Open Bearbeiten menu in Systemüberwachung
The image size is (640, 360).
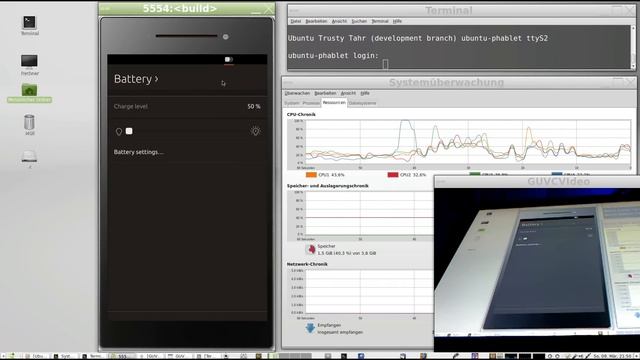[x=325, y=93]
